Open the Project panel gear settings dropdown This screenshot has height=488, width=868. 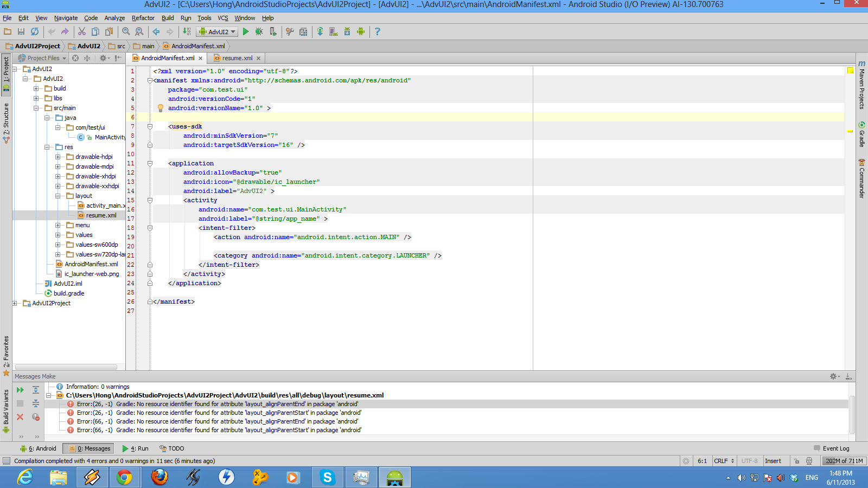coord(104,58)
